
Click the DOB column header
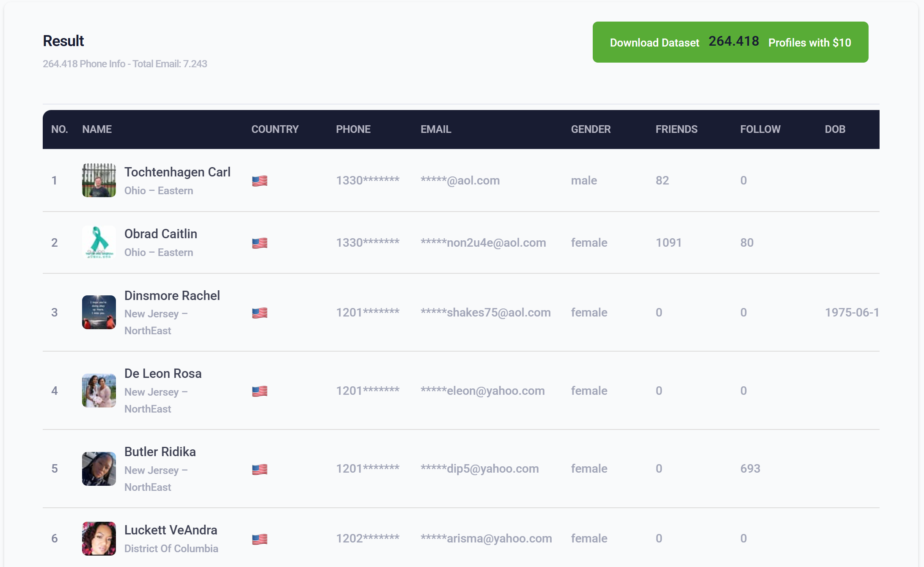pos(835,129)
